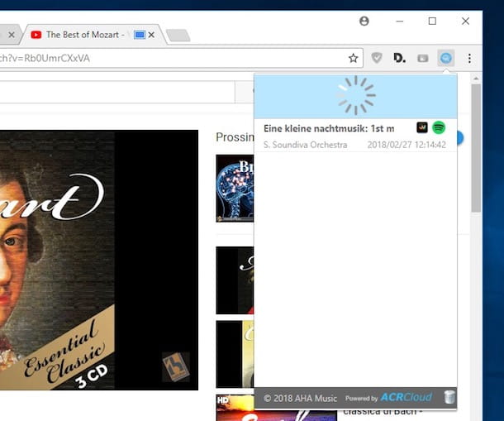
Task: Click timestamp '2018/02/27 12:14:42'
Action: 407,145
